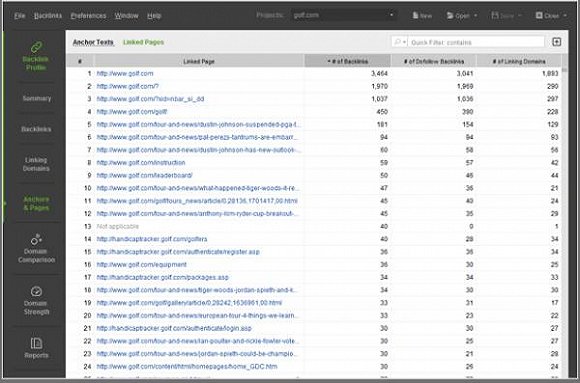Open the Preferences menu
580x383 pixels.
pos(88,16)
